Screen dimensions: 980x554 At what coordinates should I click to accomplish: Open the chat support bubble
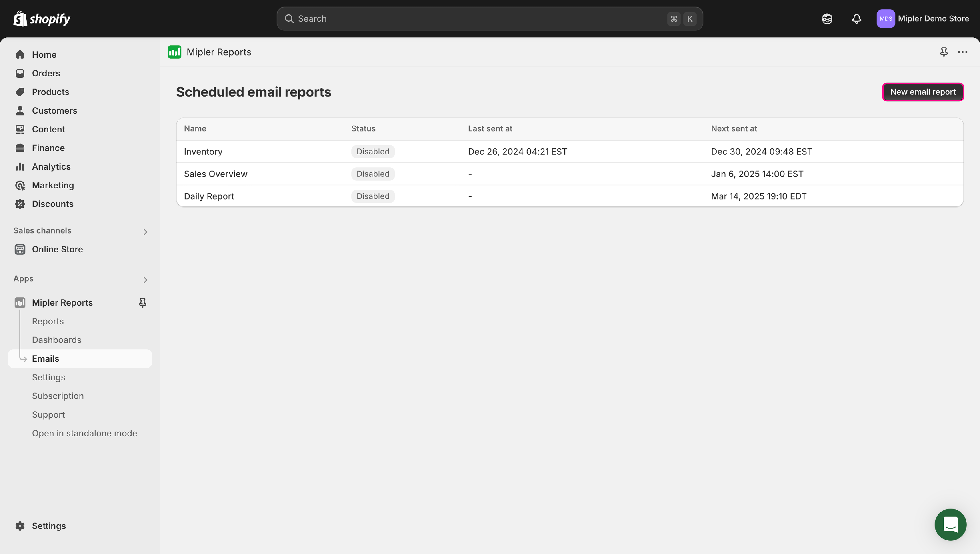(x=950, y=524)
